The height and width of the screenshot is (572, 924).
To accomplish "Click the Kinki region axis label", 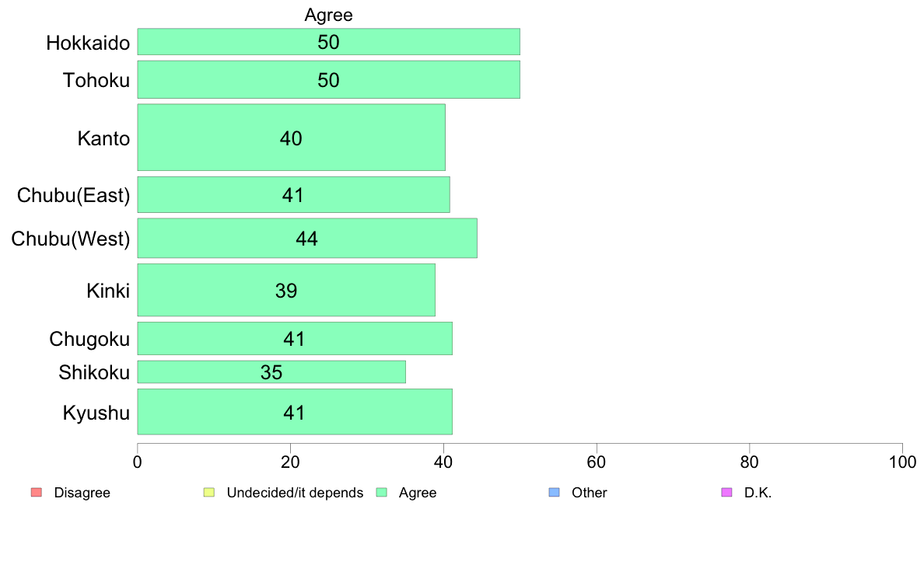I will [108, 291].
